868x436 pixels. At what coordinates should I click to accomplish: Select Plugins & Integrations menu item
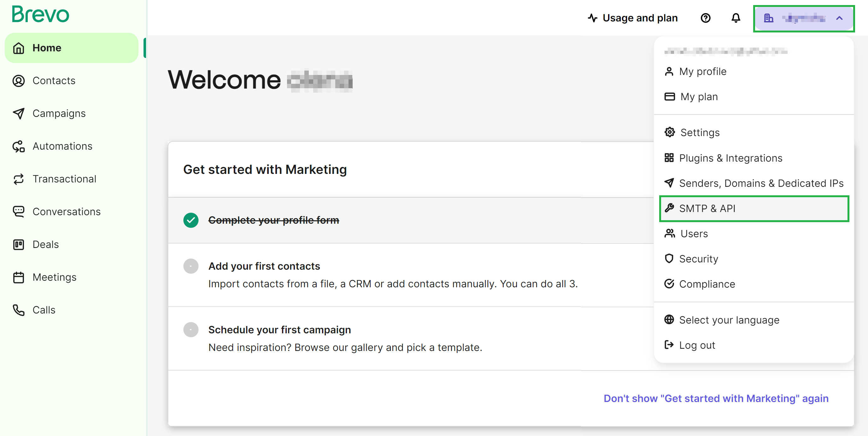coord(730,158)
